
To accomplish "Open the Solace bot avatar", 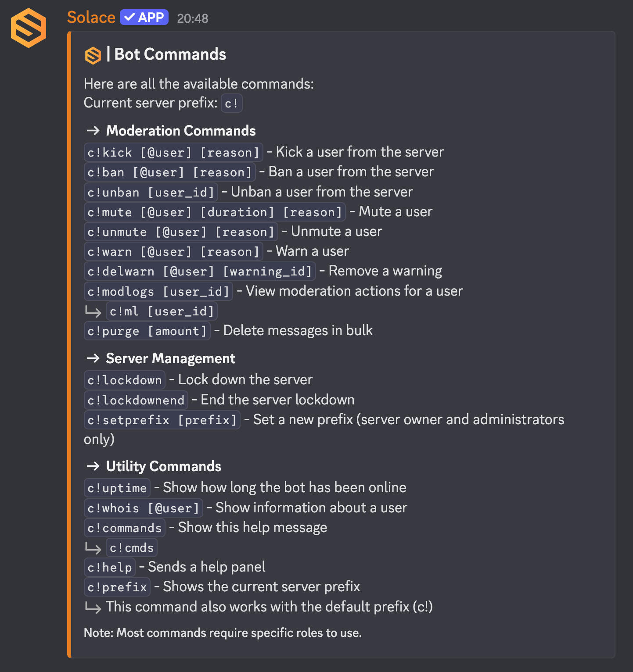I will point(29,28).
